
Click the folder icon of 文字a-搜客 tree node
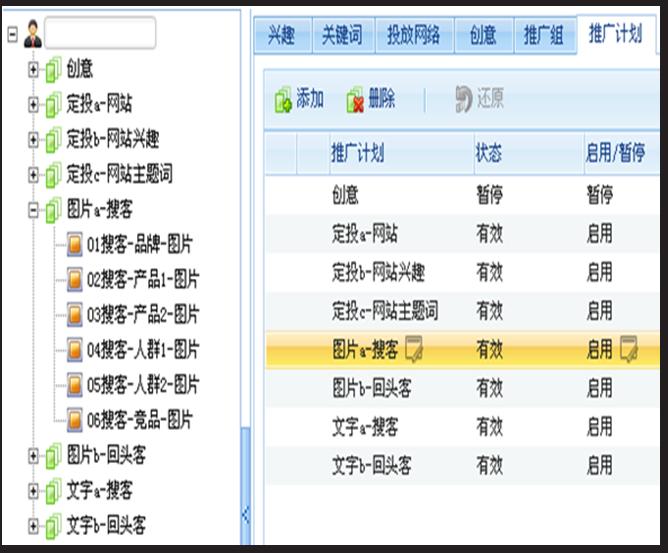53,491
